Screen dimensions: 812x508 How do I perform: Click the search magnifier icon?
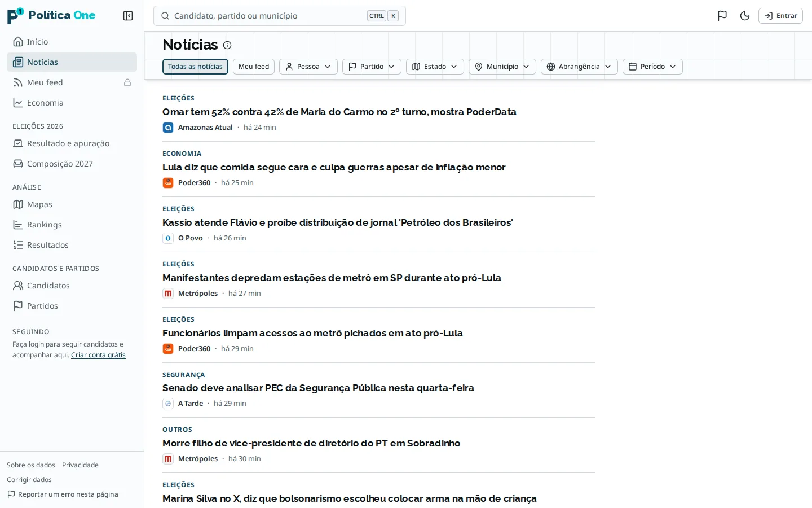pyautogui.click(x=165, y=16)
